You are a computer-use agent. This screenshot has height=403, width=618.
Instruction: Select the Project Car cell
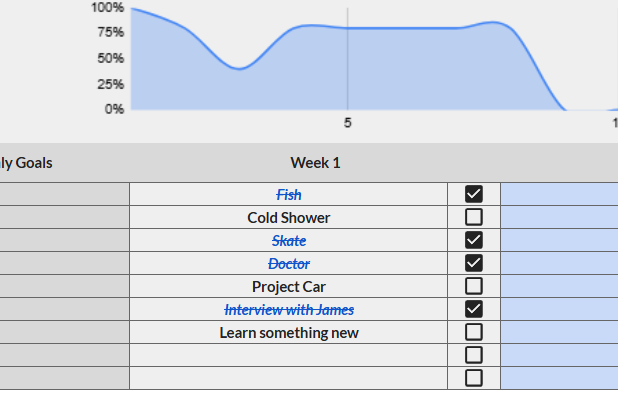click(288, 287)
